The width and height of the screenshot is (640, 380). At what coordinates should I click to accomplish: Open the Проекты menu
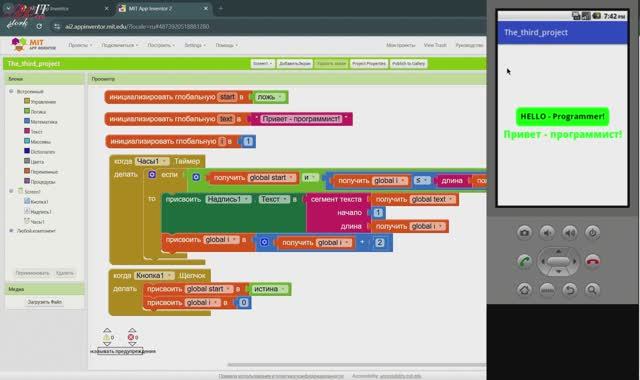(x=80, y=45)
